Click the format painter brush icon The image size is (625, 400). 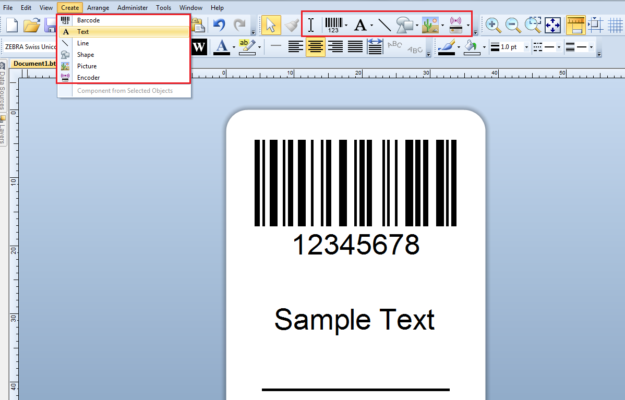pyautogui.click(x=291, y=25)
